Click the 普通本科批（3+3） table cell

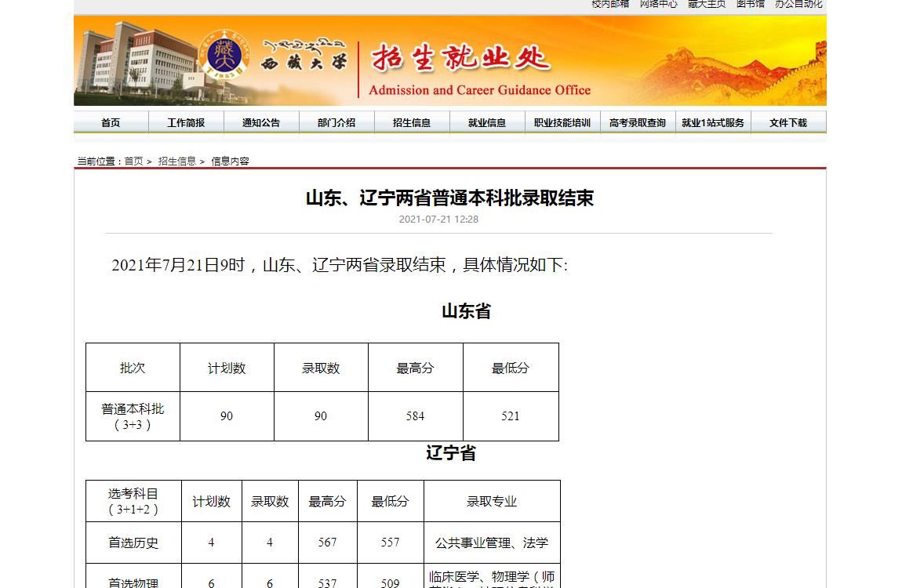click(133, 417)
